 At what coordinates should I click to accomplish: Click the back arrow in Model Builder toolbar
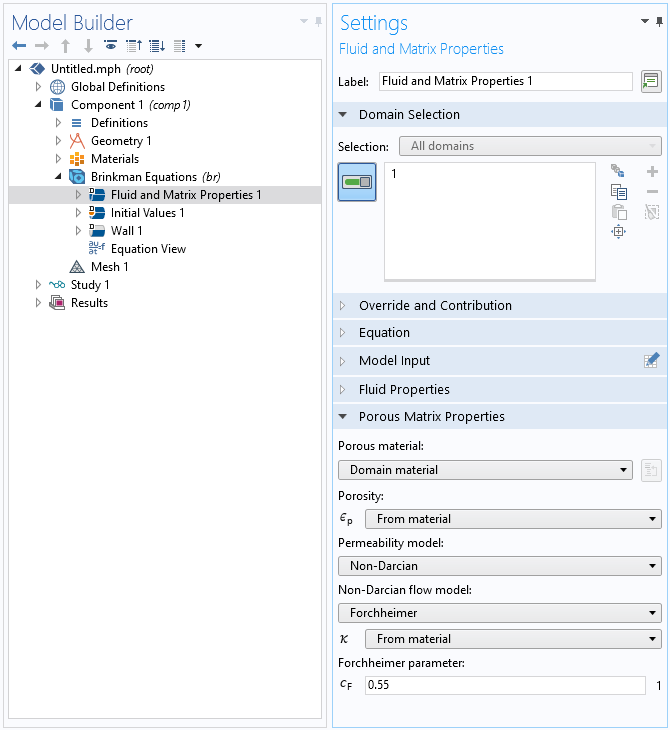(19, 46)
